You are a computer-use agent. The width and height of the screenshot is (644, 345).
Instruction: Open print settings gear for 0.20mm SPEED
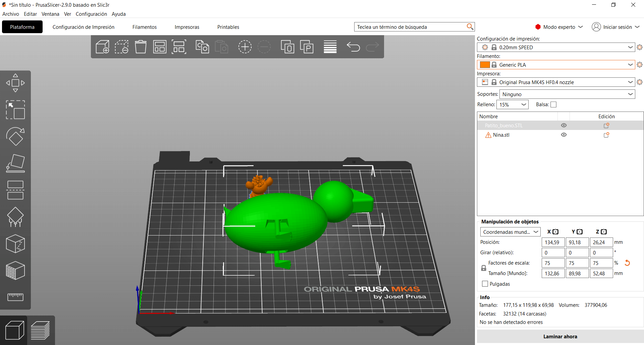click(x=640, y=47)
